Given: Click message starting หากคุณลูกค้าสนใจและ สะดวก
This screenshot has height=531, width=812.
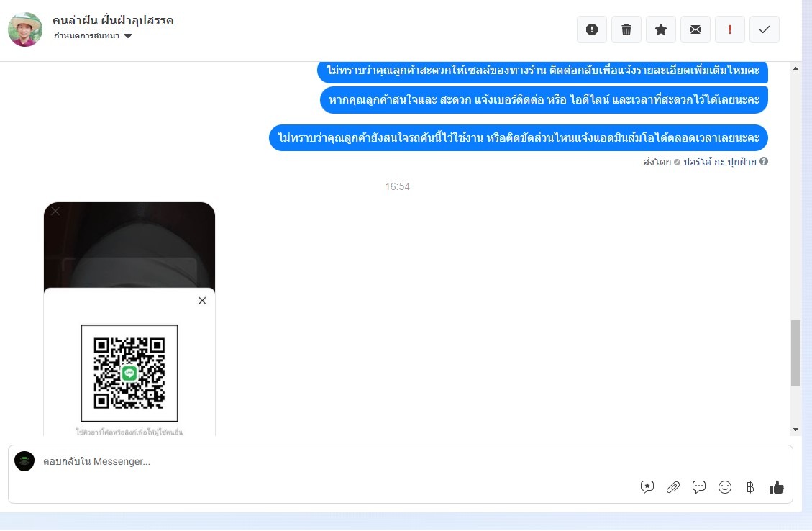Looking at the screenshot, I should pyautogui.click(x=544, y=99).
